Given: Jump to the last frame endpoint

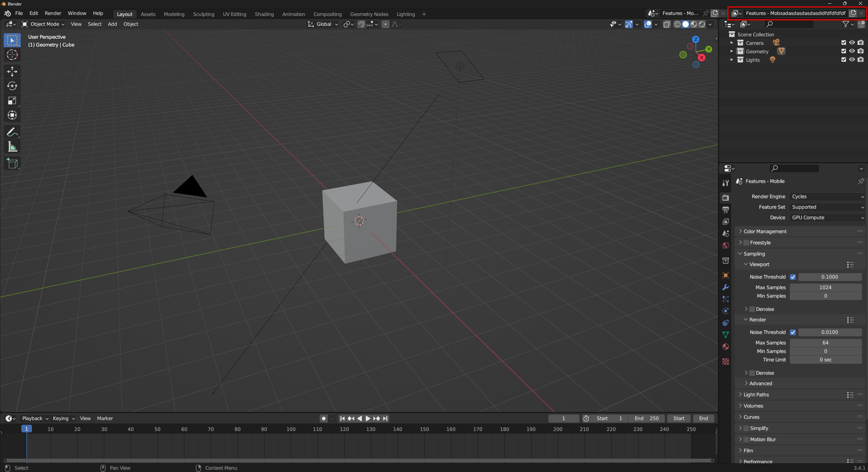Looking at the screenshot, I should tap(385, 418).
